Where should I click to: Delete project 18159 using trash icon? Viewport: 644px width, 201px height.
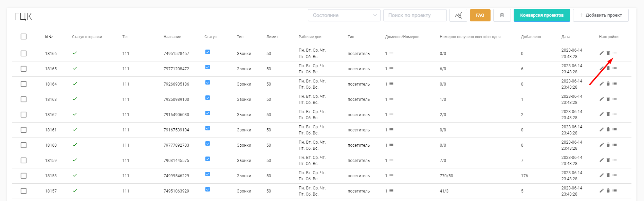coord(608,160)
